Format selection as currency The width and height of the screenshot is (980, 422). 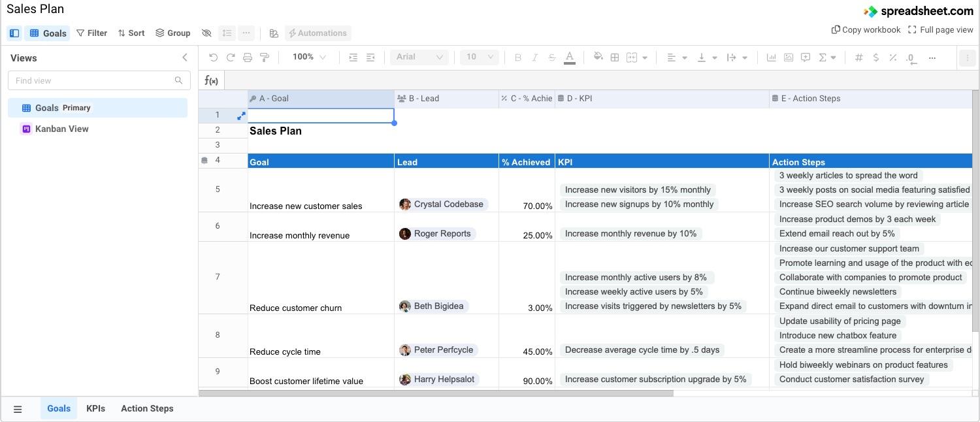(875, 57)
